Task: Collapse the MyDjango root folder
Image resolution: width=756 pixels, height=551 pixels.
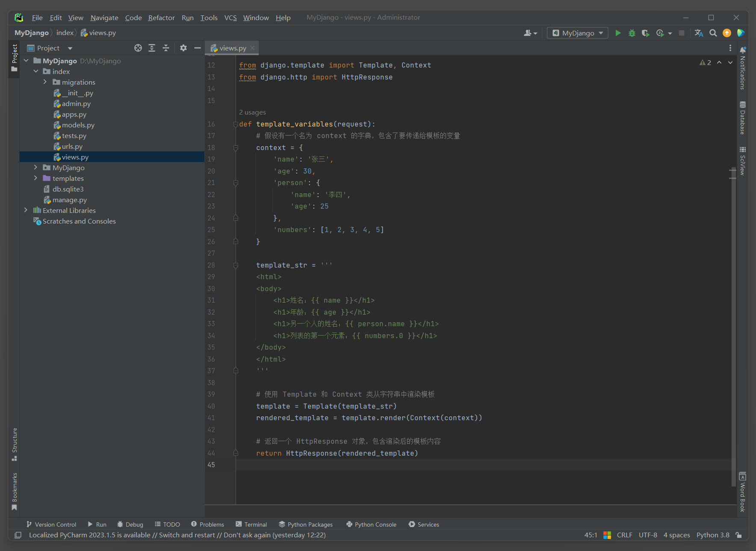Action: tap(27, 61)
